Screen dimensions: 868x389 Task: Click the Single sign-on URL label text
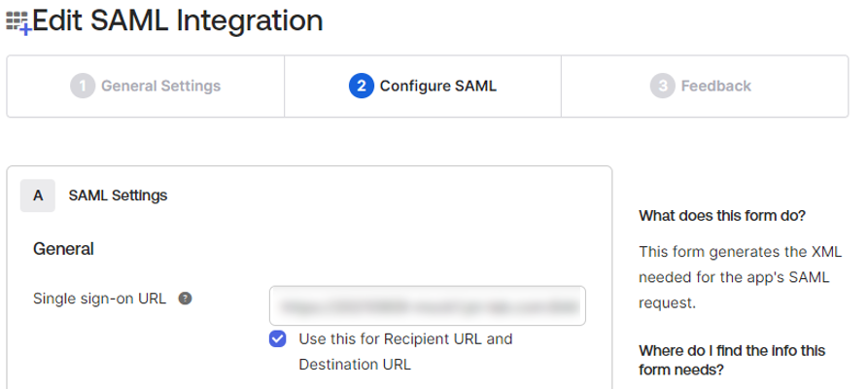point(100,299)
